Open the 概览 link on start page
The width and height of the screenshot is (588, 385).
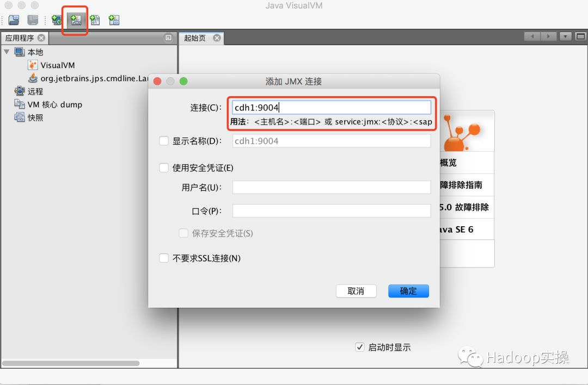tap(448, 163)
